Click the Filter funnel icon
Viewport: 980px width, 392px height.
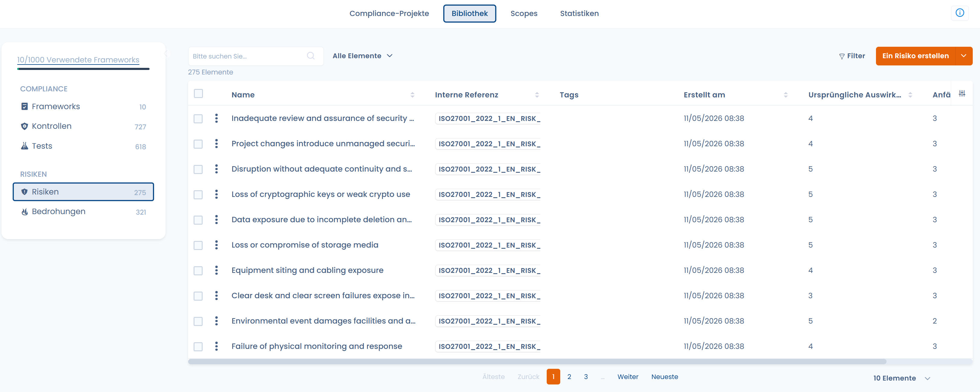pyautogui.click(x=842, y=56)
